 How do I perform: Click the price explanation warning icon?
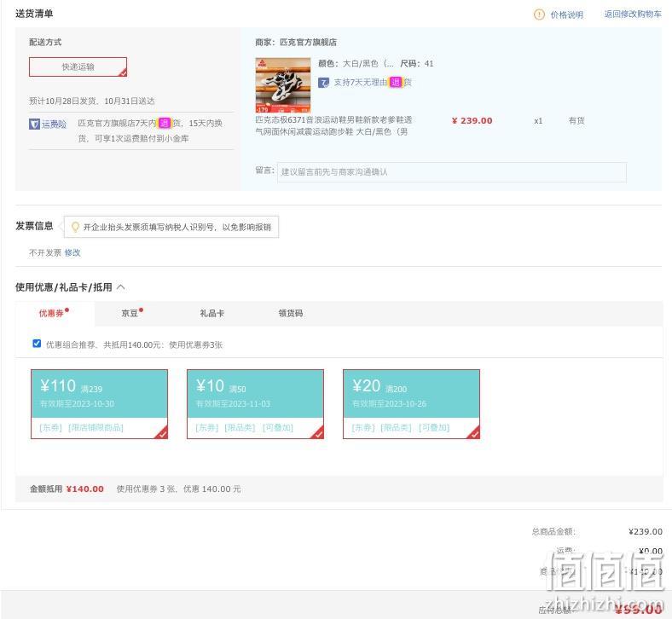pyautogui.click(x=539, y=14)
